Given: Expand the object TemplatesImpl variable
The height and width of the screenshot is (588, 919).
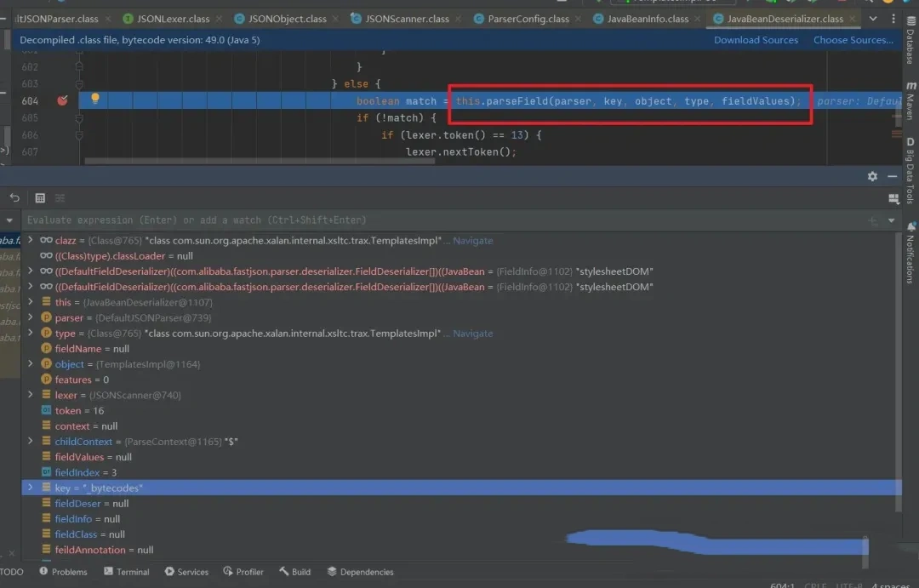Looking at the screenshot, I should coord(31,363).
